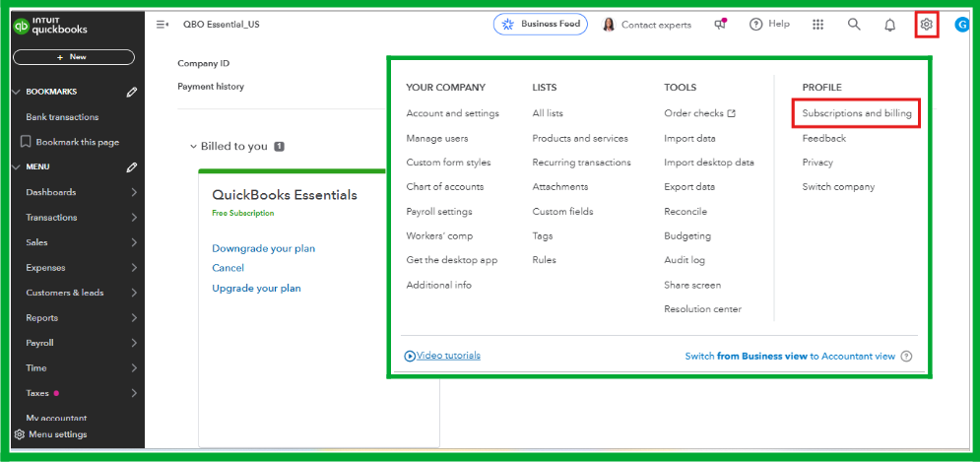Go to Chart of accounts
The height and width of the screenshot is (462, 980).
(445, 187)
